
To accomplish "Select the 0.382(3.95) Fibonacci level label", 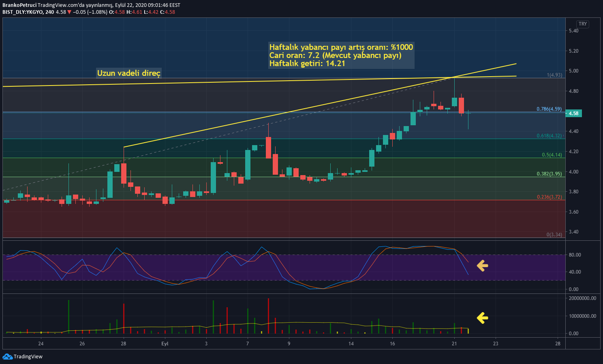I will pyautogui.click(x=549, y=174).
